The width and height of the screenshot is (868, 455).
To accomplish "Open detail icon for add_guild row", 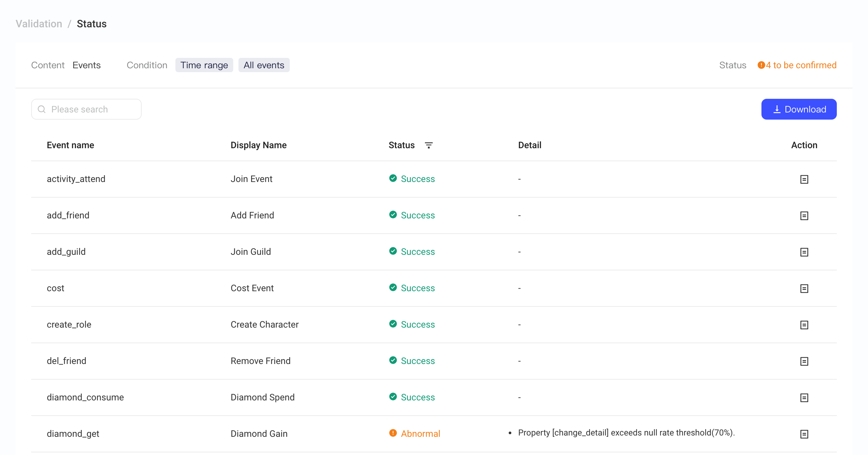I will click(804, 252).
